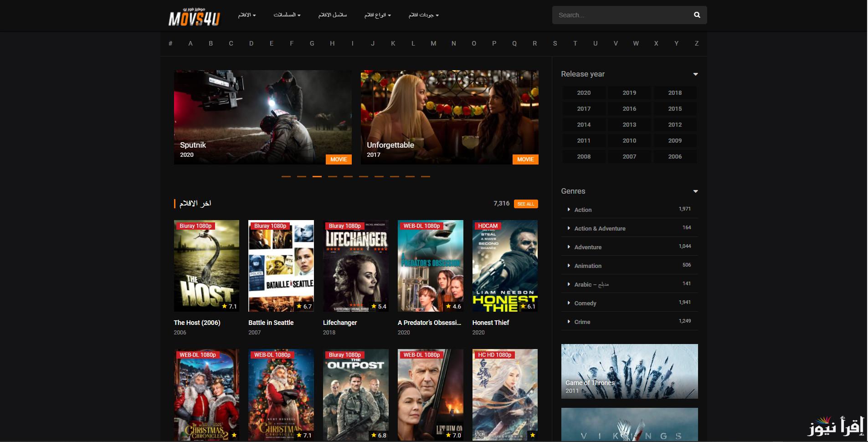Click the 4.6 star rating on A Predator's Obsession
The height and width of the screenshot is (442, 868).
[453, 307]
